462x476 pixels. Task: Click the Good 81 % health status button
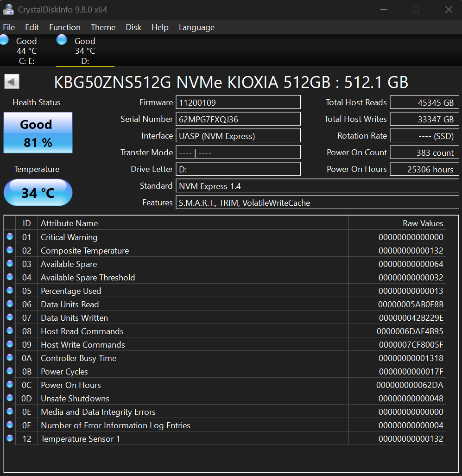tap(38, 133)
